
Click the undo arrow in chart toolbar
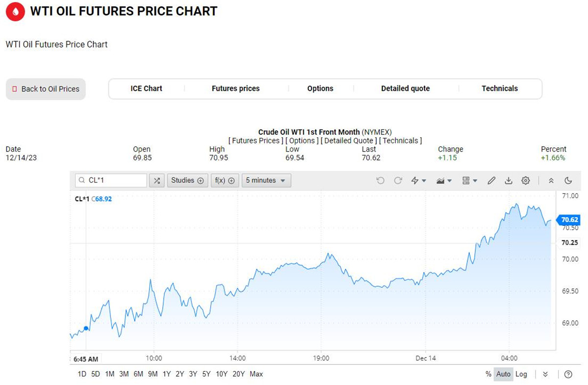pyautogui.click(x=380, y=180)
